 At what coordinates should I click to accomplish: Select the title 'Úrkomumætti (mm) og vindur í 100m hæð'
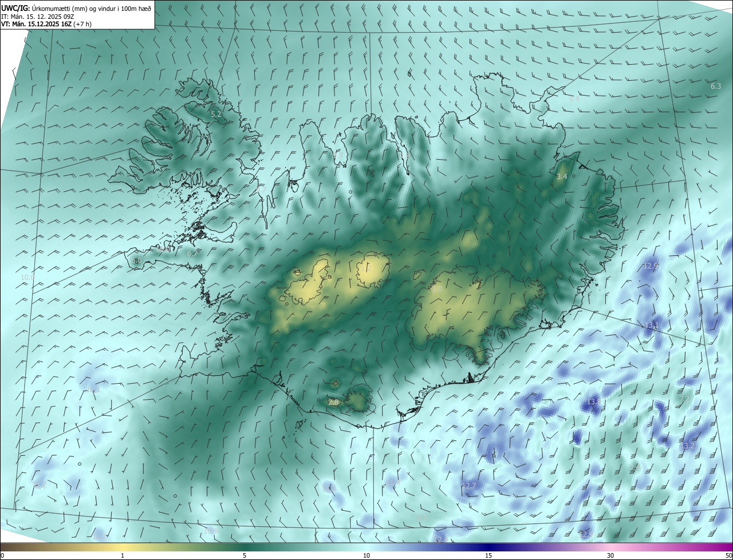coord(91,9)
